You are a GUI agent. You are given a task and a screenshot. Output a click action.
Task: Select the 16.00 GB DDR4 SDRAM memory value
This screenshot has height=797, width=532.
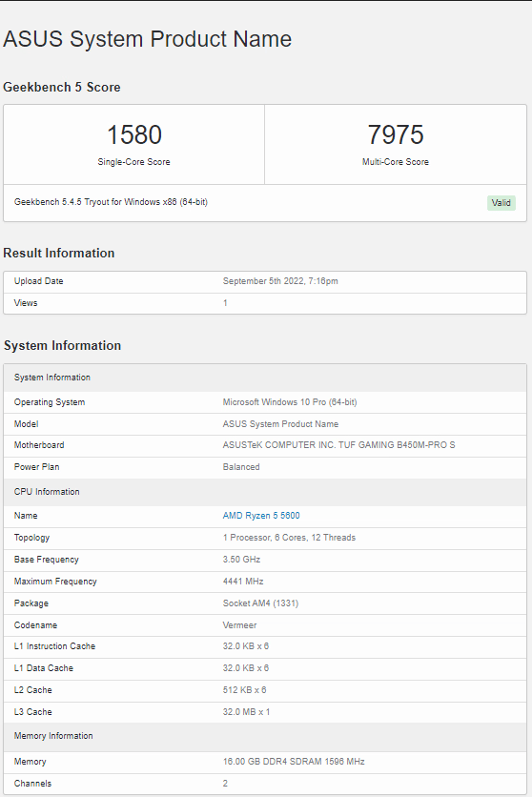click(x=294, y=762)
